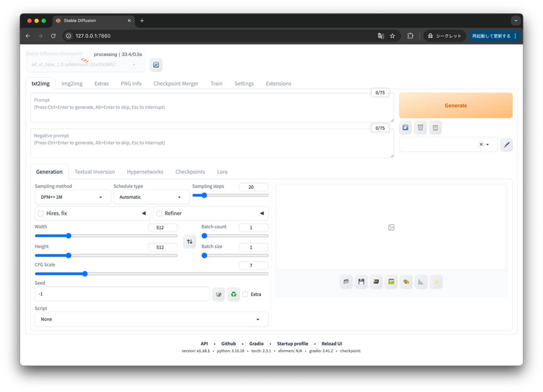Open browser menu three dots
543x392 pixels.
click(x=515, y=36)
